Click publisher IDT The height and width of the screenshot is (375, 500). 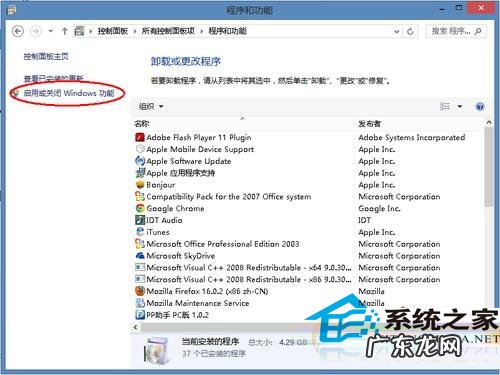364,220
